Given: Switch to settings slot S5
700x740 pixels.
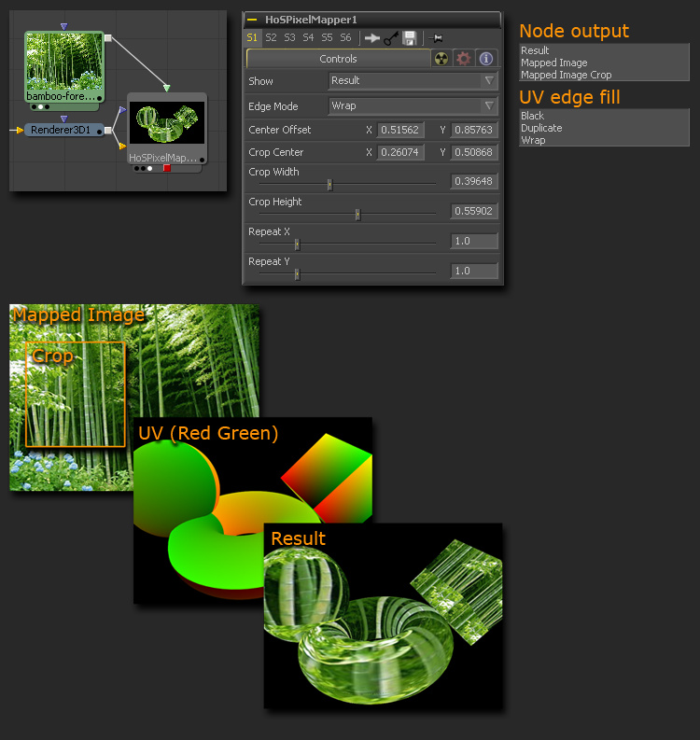Looking at the screenshot, I should 327,37.
